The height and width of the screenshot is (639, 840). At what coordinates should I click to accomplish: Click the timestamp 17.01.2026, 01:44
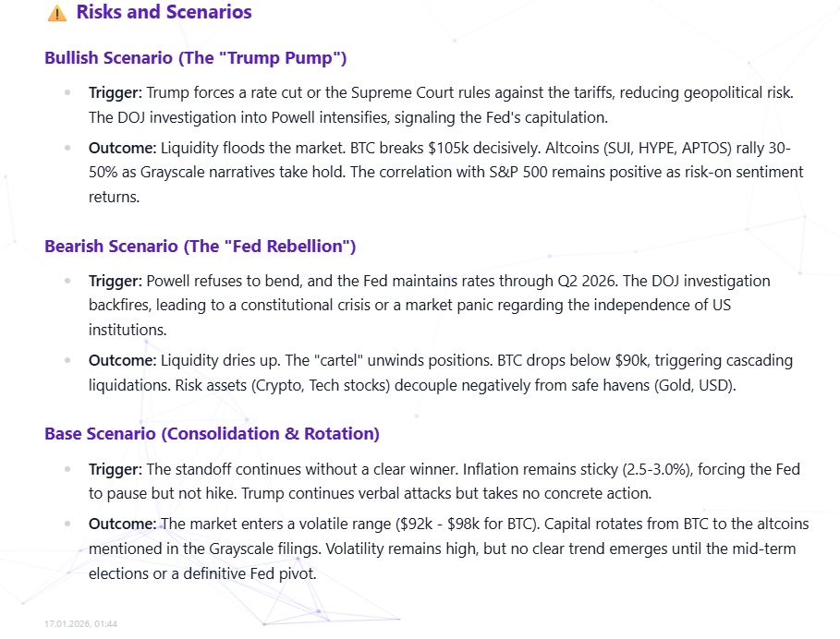point(81,624)
